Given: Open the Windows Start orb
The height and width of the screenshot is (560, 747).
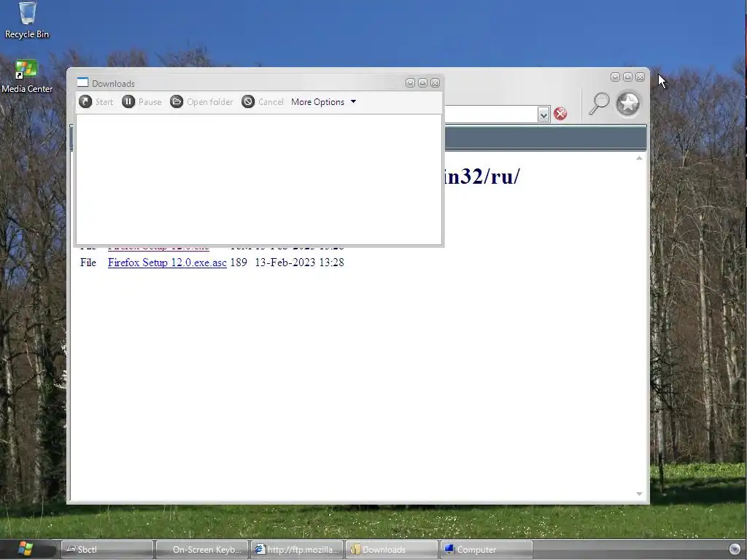Looking at the screenshot, I should (x=26, y=548).
